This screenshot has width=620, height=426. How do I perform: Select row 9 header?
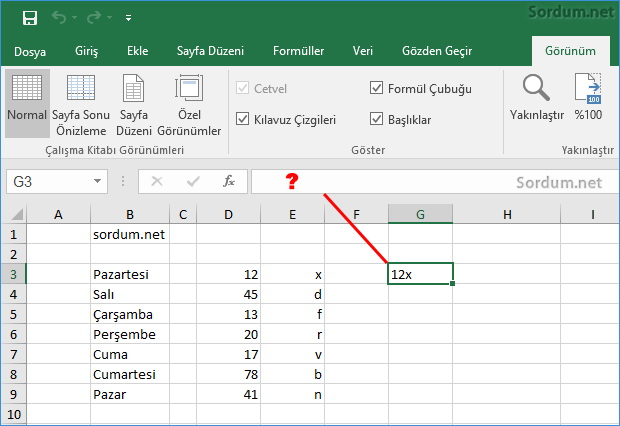[13, 394]
